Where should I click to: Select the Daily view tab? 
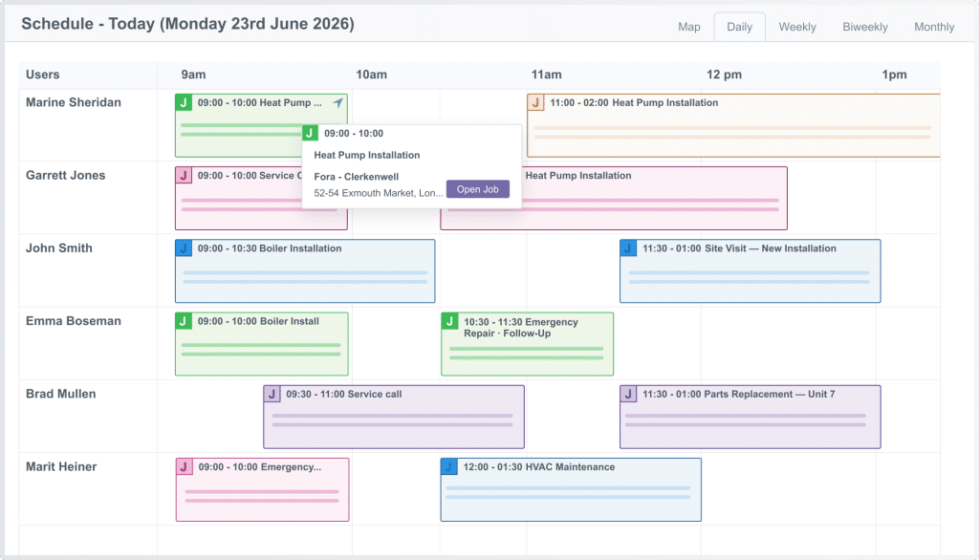click(x=739, y=27)
